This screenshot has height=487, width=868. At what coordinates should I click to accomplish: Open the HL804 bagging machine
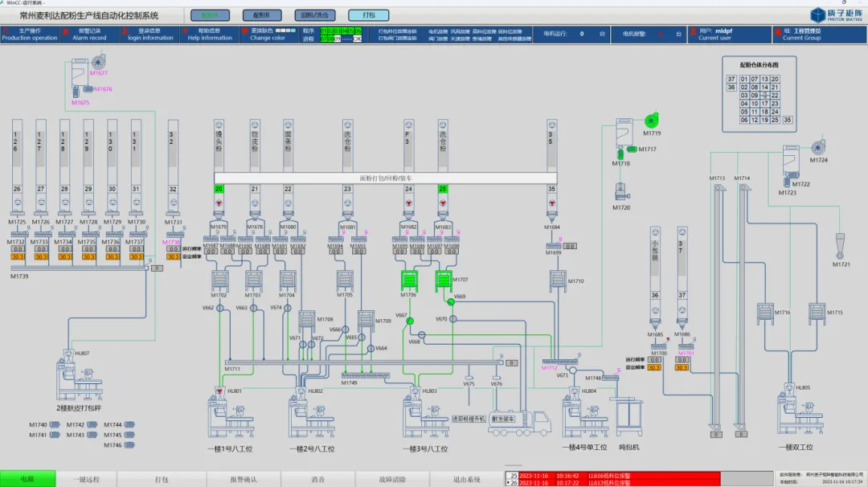tap(584, 413)
